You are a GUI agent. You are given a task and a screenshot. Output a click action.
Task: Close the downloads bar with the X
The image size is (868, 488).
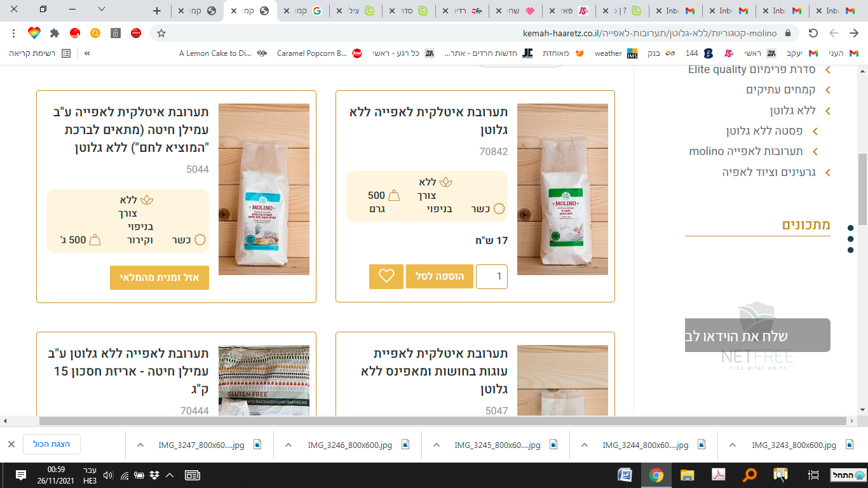[11, 445]
